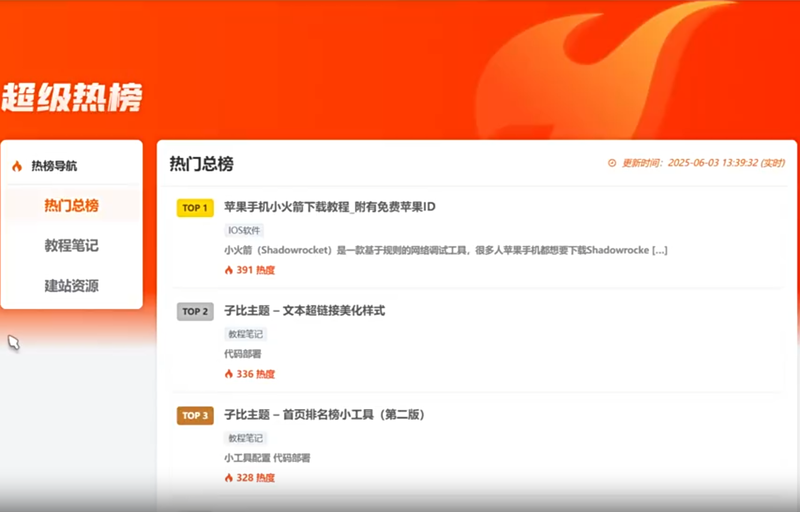The image size is (800, 512).
Task: Click the TOP 1 gold rank badge
Action: 195,208
